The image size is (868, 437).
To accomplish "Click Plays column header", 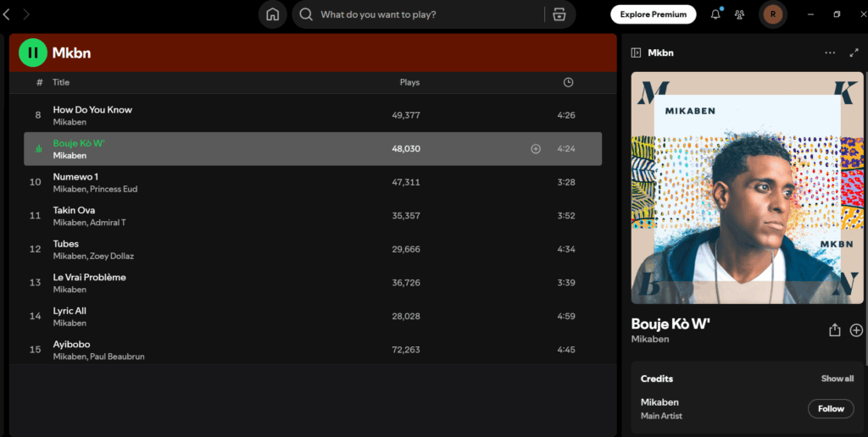I will pyautogui.click(x=409, y=82).
